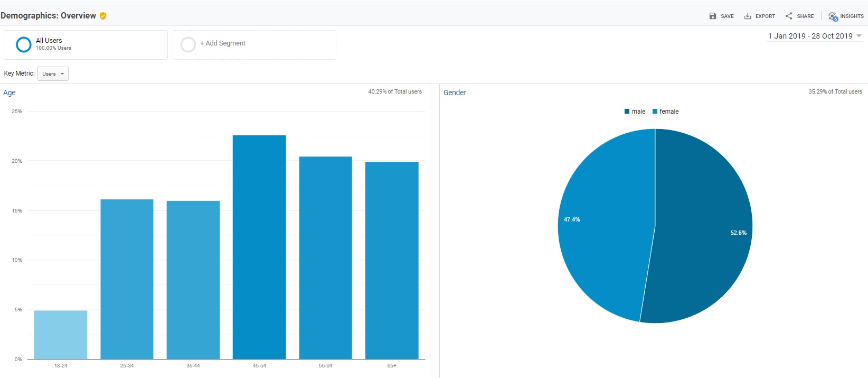Click the Save floppy disk icon
The image size is (868, 378).
click(712, 16)
